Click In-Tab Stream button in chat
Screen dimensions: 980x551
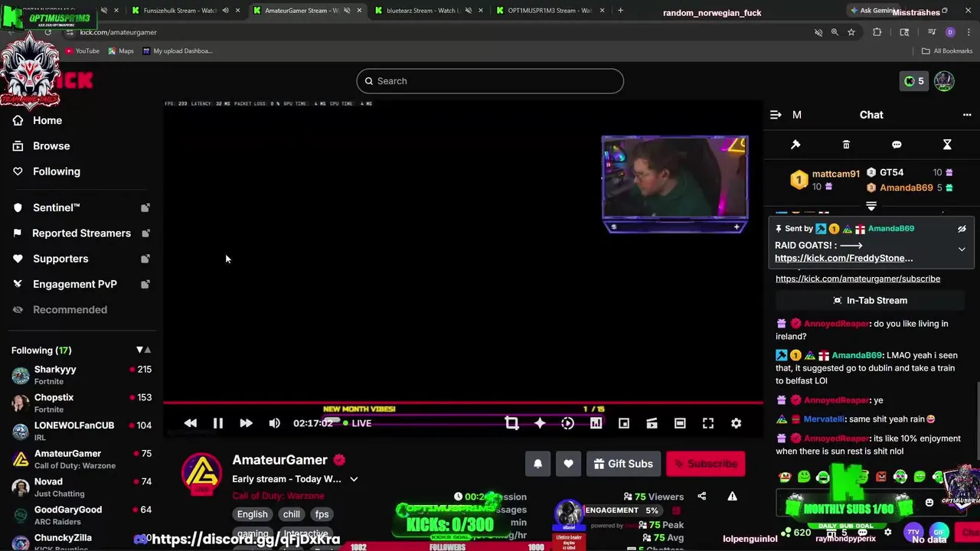(869, 301)
